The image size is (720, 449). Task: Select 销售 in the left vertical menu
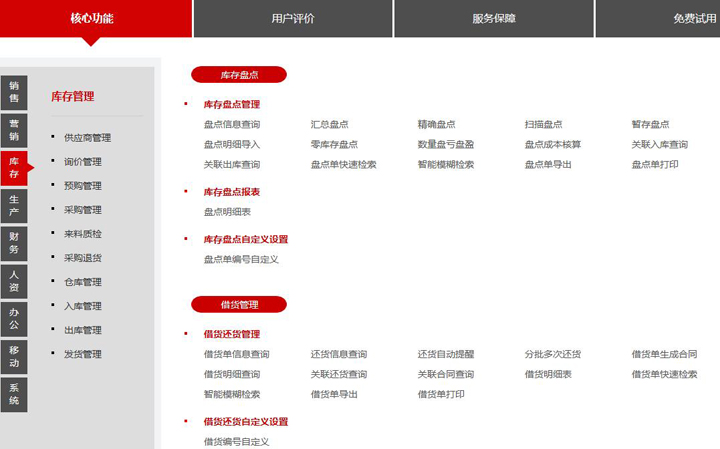coord(14,92)
